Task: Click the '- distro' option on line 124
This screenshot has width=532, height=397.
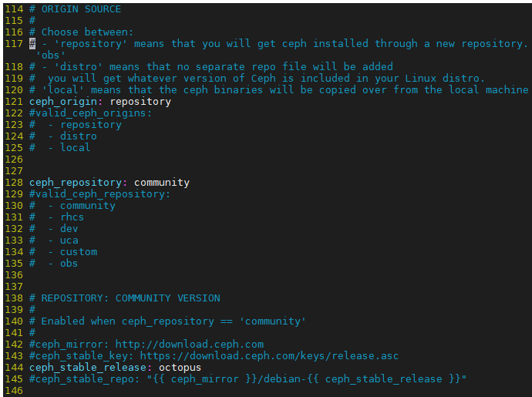Action: 72,136
